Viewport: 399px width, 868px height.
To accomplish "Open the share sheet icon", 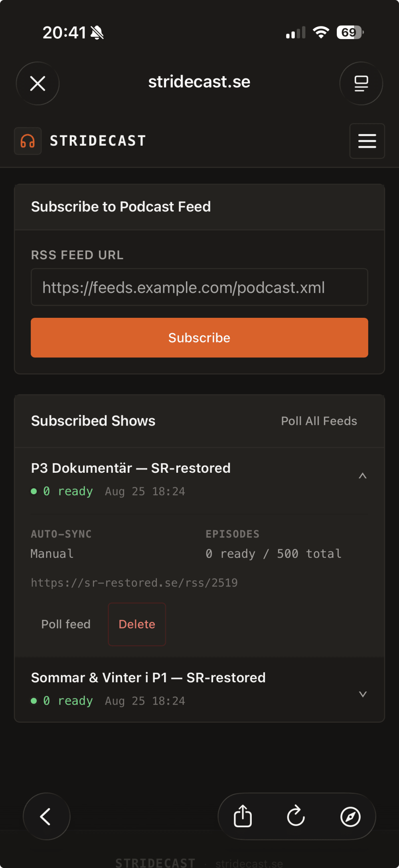I will click(243, 816).
